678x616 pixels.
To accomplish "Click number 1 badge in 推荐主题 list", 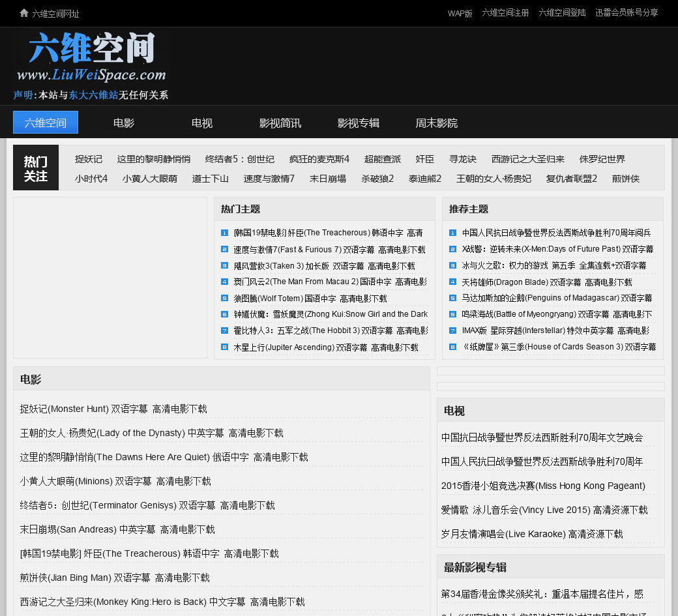I will [x=452, y=233].
